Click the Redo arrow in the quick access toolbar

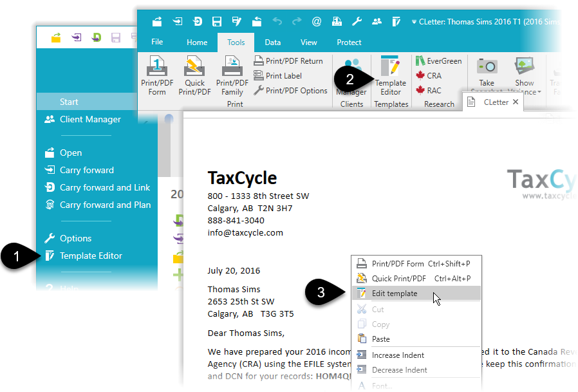(x=297, y=22)
